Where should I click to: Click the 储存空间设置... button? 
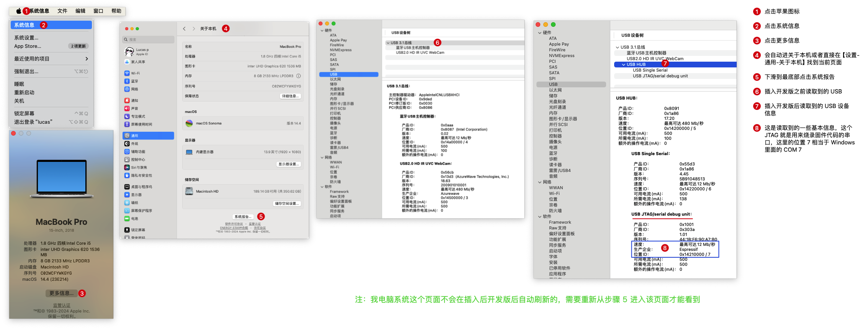pyautogui.click(x=287, y=203)
